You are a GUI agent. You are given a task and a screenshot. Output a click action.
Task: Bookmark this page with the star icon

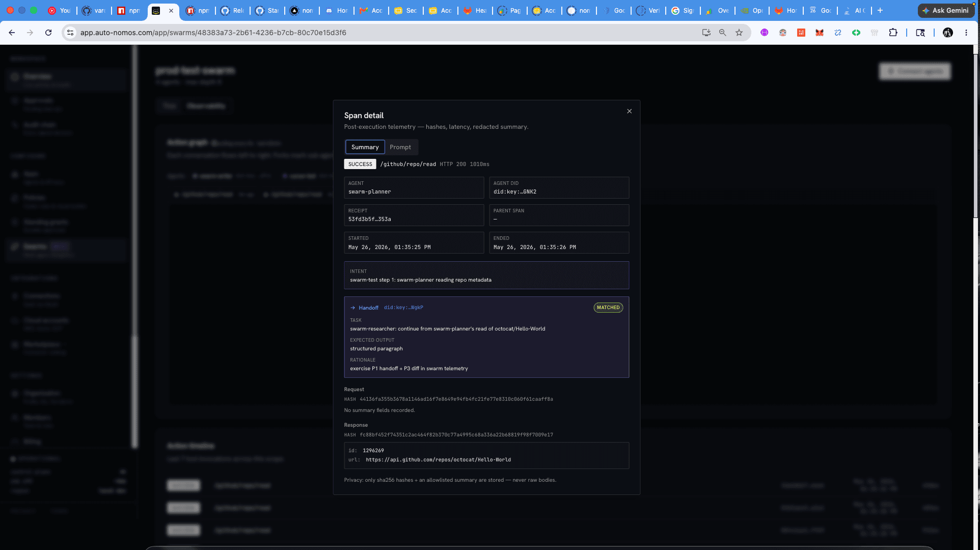pyautogui.click(x=739, y=33)
